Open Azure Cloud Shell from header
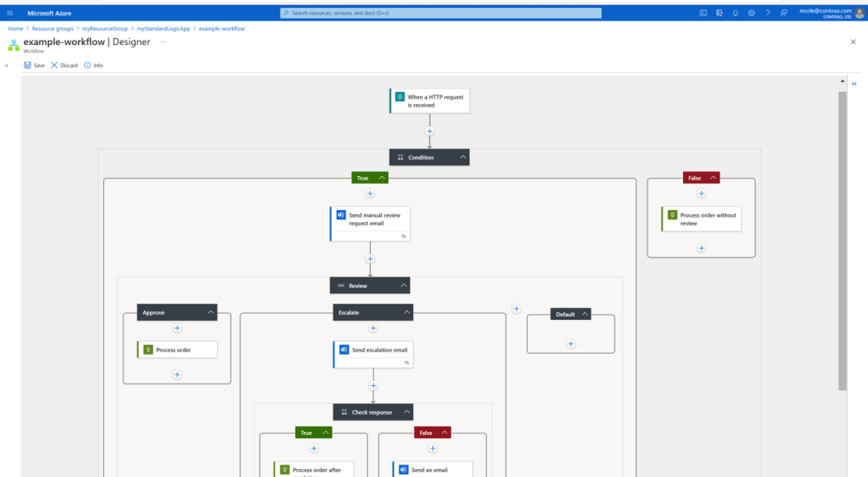 [x=704, y=13]
